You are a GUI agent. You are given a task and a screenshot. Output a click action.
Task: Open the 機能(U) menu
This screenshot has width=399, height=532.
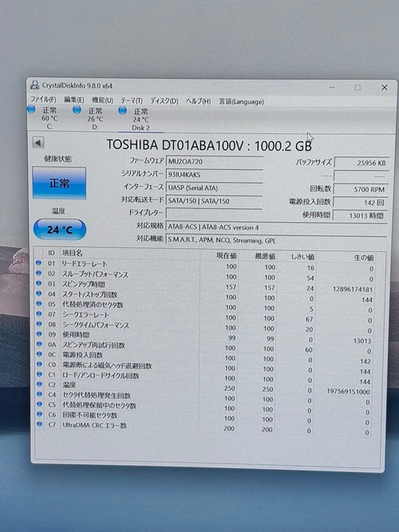[103, 100]
